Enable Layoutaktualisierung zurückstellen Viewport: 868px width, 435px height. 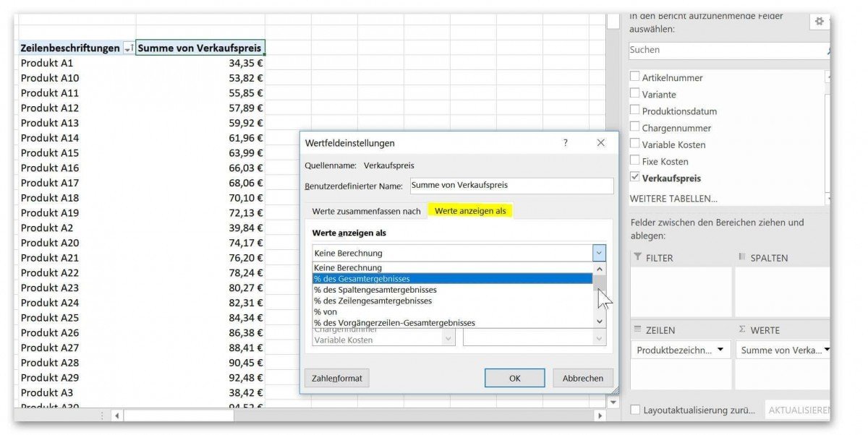(x=635, y=410)
